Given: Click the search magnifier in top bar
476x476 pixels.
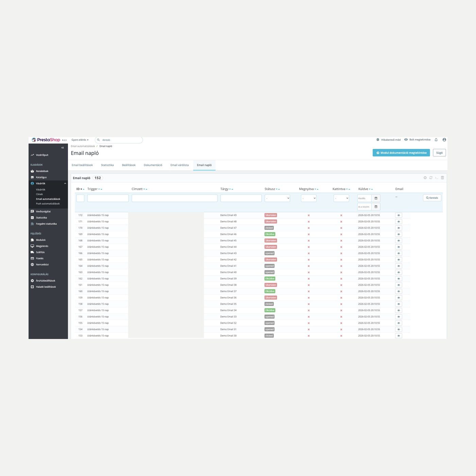Looking at the screenshot, I should [x=99, y=140].
